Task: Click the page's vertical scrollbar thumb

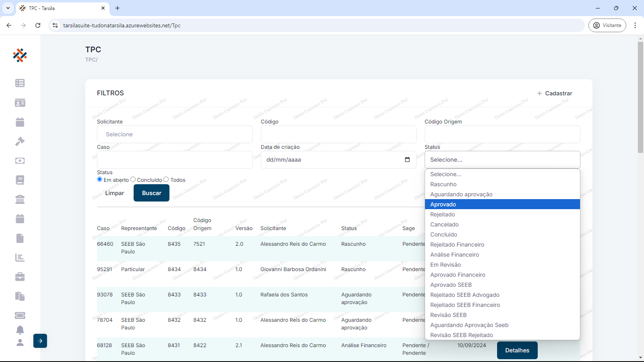Action: pyautogui.click(x=640, y=97)
